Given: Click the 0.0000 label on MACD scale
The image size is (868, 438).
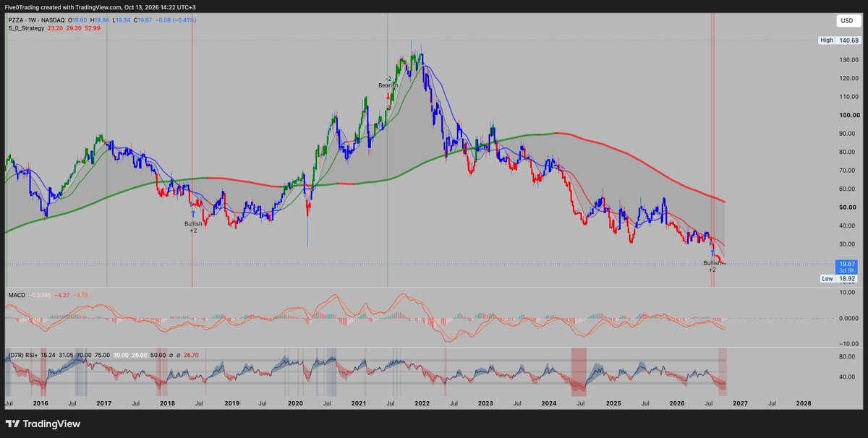Looking at the screenshot, I should pyautogui.click(x=850, y=318).
